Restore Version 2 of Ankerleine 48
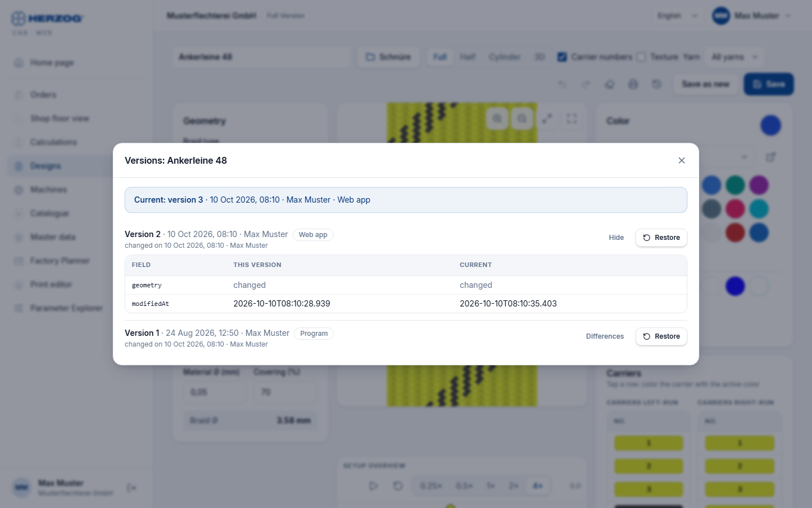Image resolution: width=812 pixels, height=508 pixels. [661, 238]
